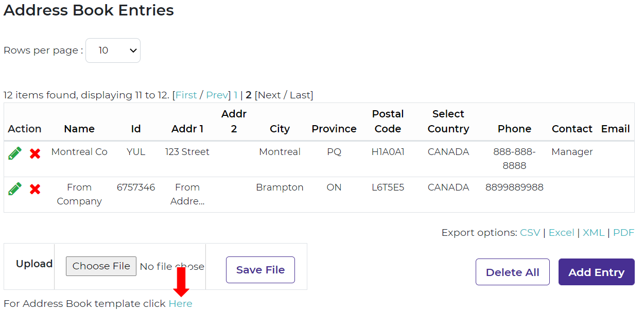This screenshot has height=310, width=644.
Task: Export address book as XML
Action: click(x=593, y=232)
